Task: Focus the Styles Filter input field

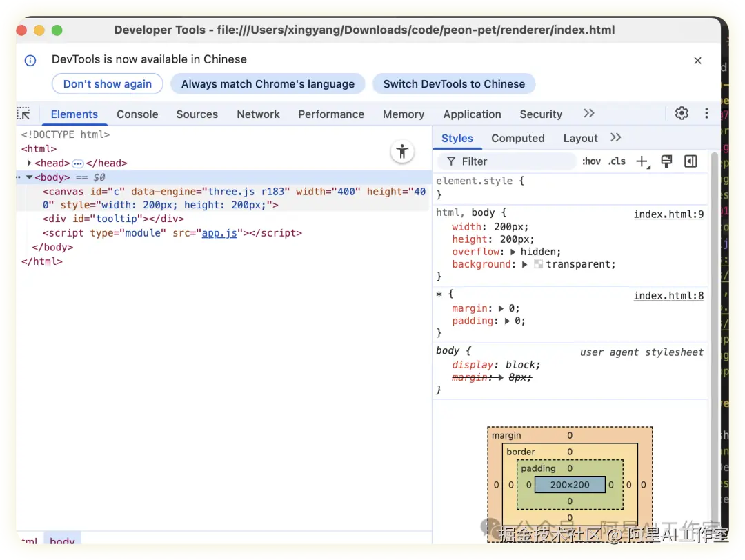Action: (506, 161)
